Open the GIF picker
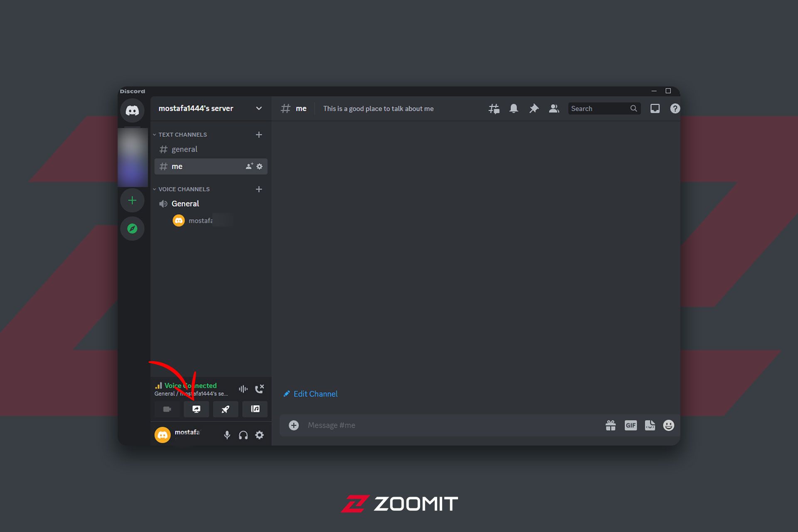This screenshot has width=798, height=532. (x=631, y=425)
